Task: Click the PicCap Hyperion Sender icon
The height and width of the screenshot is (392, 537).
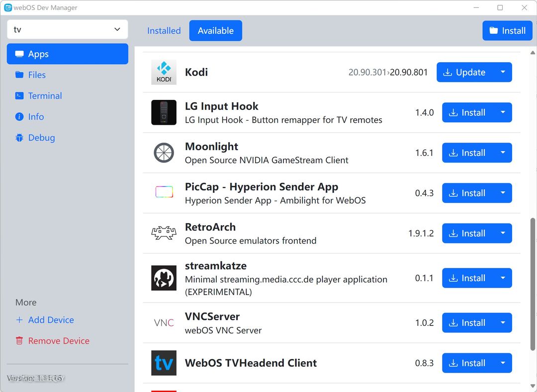Action: click(x=164, y=192)
